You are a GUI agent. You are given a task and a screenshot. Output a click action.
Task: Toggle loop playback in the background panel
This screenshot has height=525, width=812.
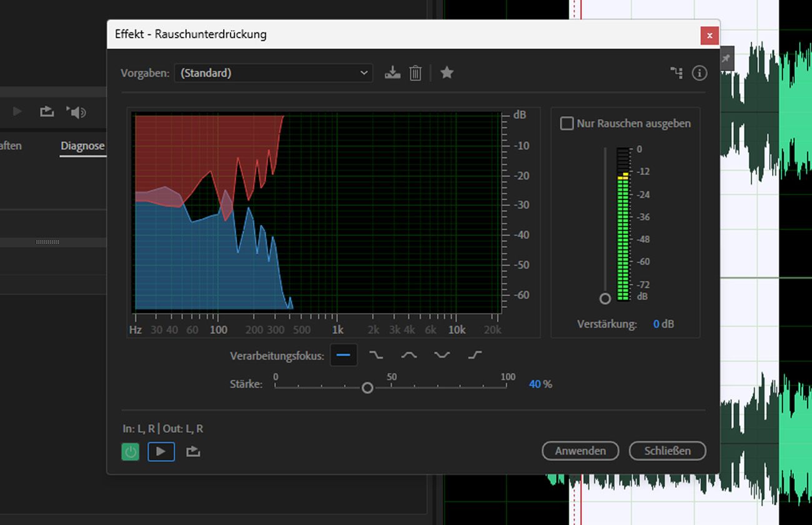47,112
